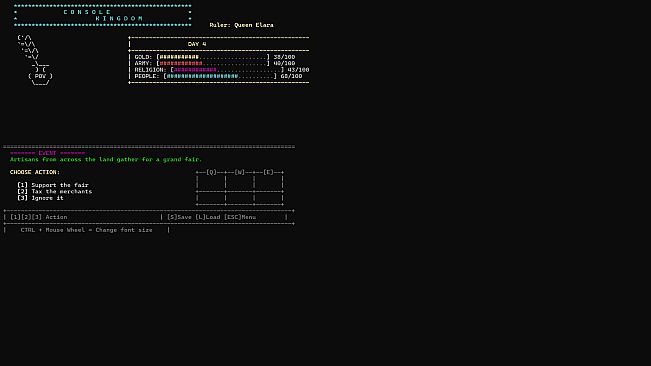The image size is (651, 366).
Task: Choose option 1 Support the fair
Action: (53, 185)
